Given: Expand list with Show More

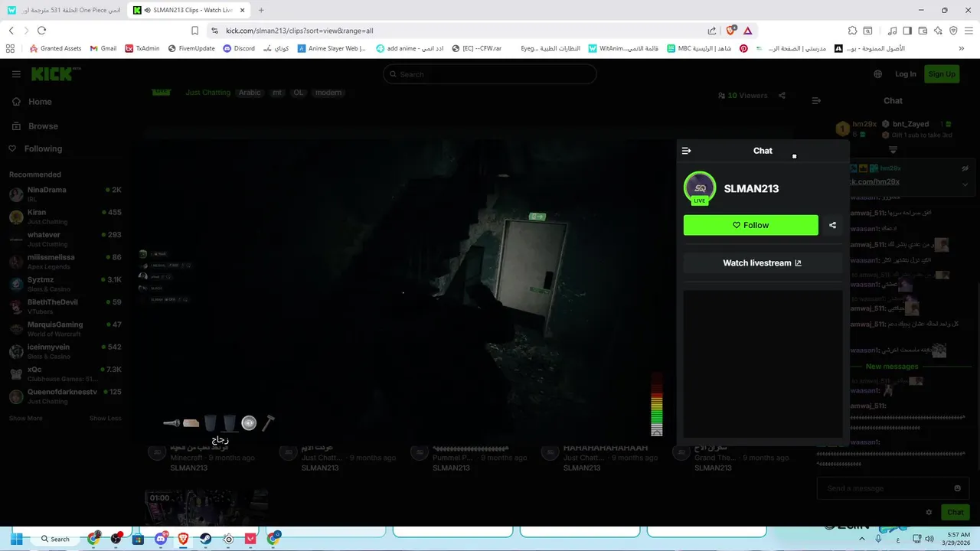Looking at the screenshot, I should coord(25,419).
